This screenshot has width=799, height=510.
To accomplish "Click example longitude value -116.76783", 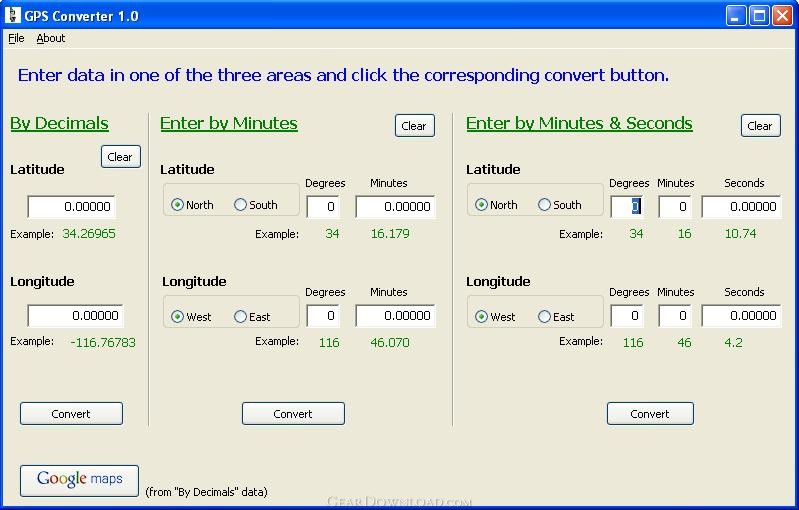I will pyautogui.click(x=103, y=342).
